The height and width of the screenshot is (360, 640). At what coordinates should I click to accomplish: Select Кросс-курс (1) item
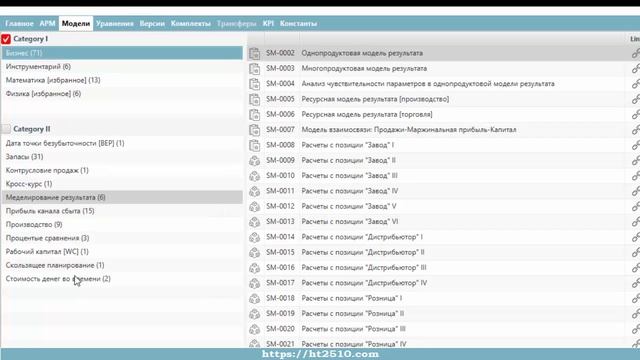(122, 184)
